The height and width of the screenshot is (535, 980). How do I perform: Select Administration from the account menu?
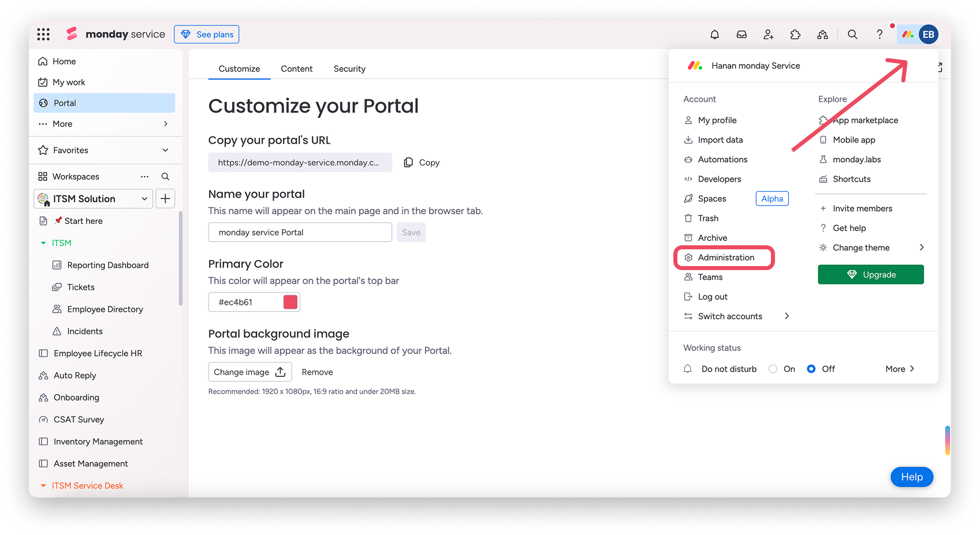725,257
